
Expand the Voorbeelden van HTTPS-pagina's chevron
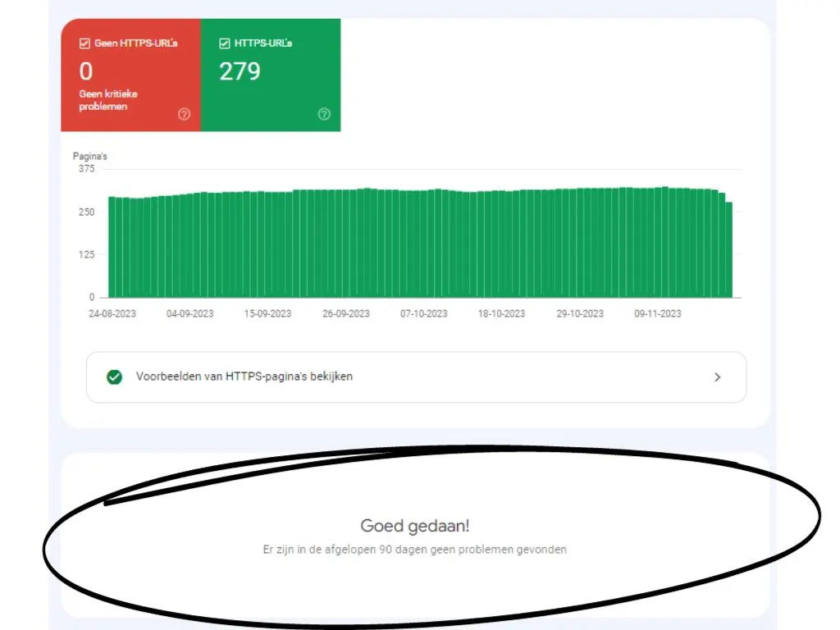(717, 377)
